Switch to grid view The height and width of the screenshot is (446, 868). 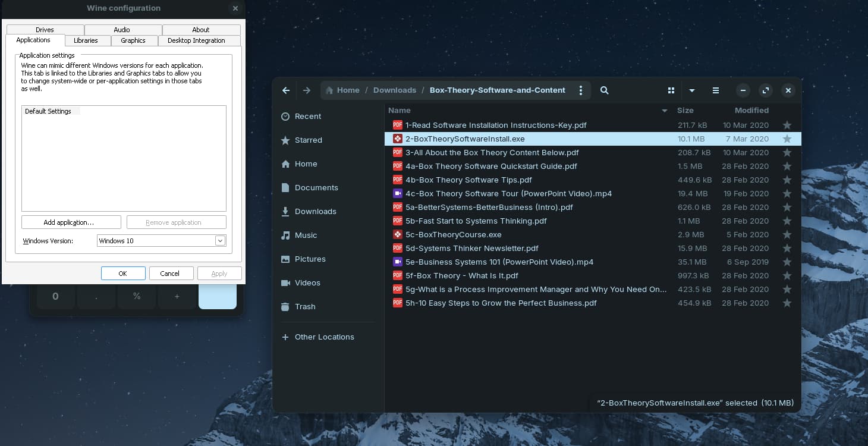click(x=671, y=90)
